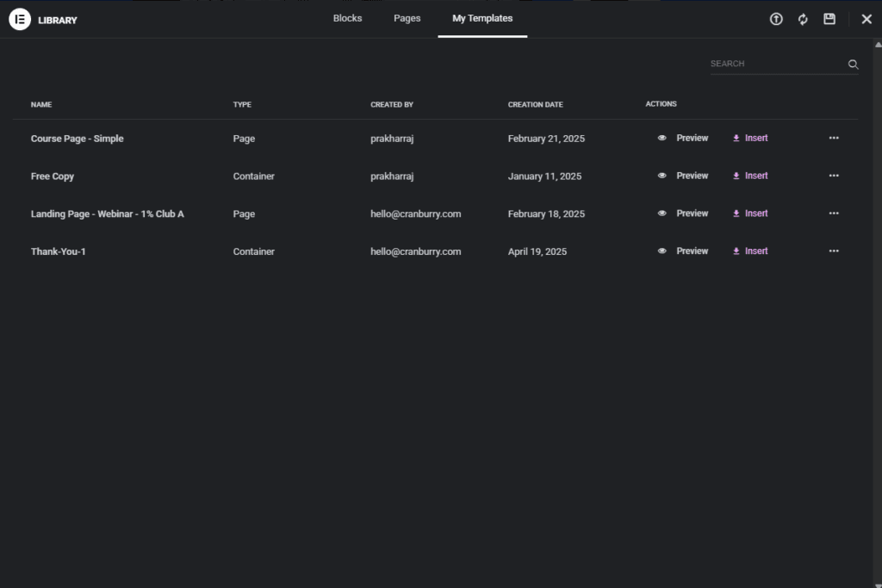882x588 pixels.
Task: Open more options for Course Page - Simple
Action: tap(833, 138)
